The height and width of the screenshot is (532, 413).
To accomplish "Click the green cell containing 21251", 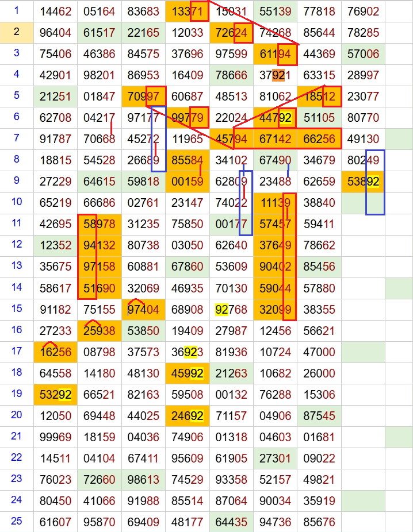I will [55, 97].
